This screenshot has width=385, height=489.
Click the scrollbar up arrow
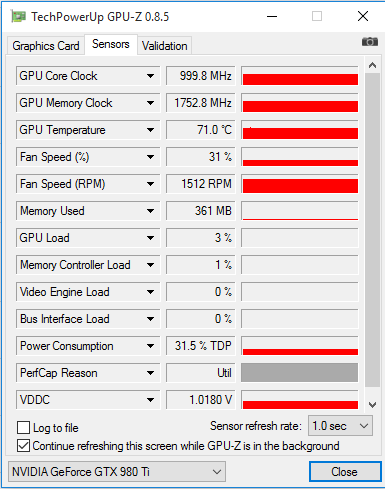point(372,65)
